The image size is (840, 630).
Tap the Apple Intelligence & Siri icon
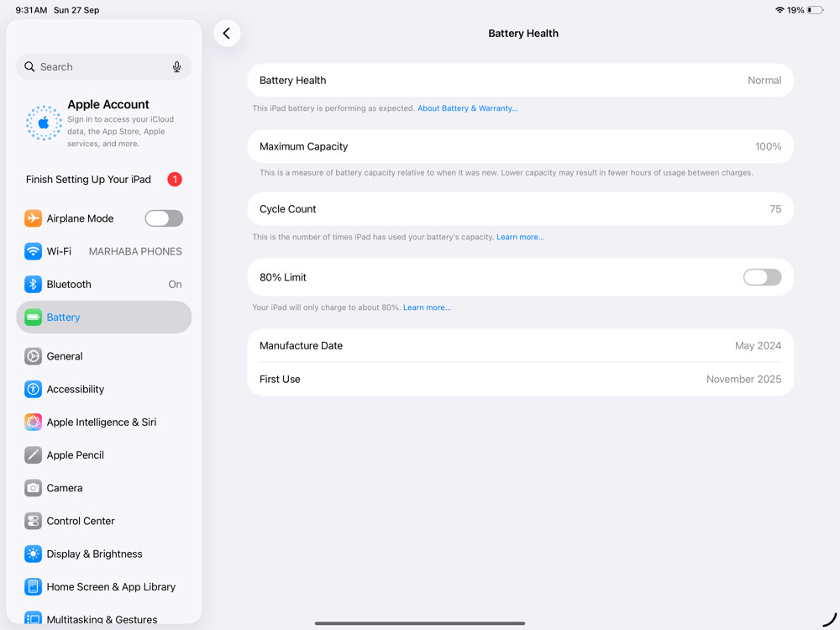point(33,423)
